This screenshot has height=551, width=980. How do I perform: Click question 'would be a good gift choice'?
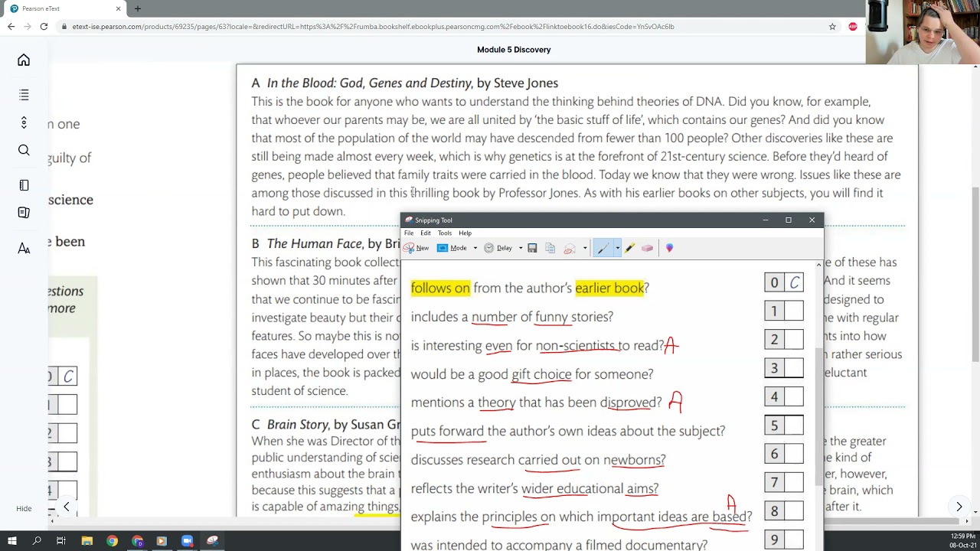(x=532, y=374)
